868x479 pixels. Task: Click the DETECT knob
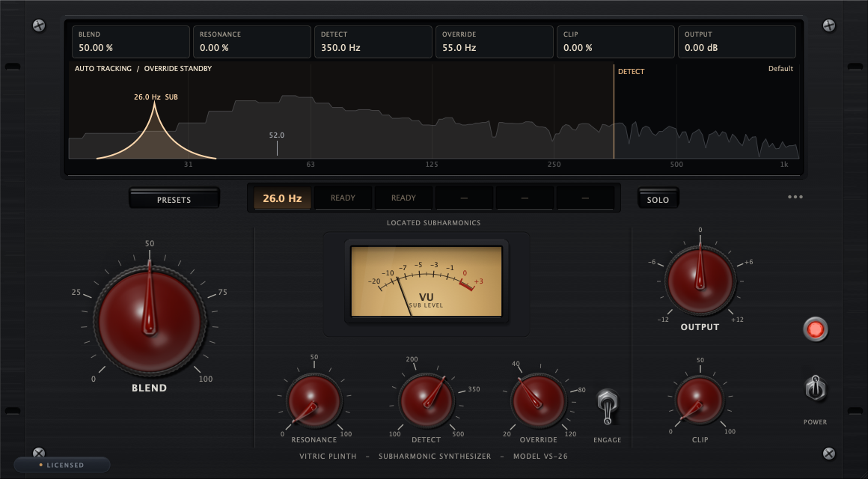point(427,401)
